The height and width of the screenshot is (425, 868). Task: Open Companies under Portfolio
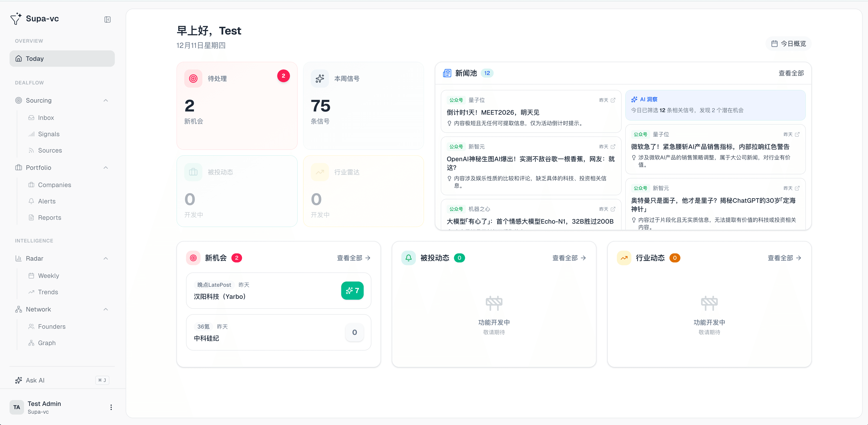pyautogui.click(x=54, y=185)
